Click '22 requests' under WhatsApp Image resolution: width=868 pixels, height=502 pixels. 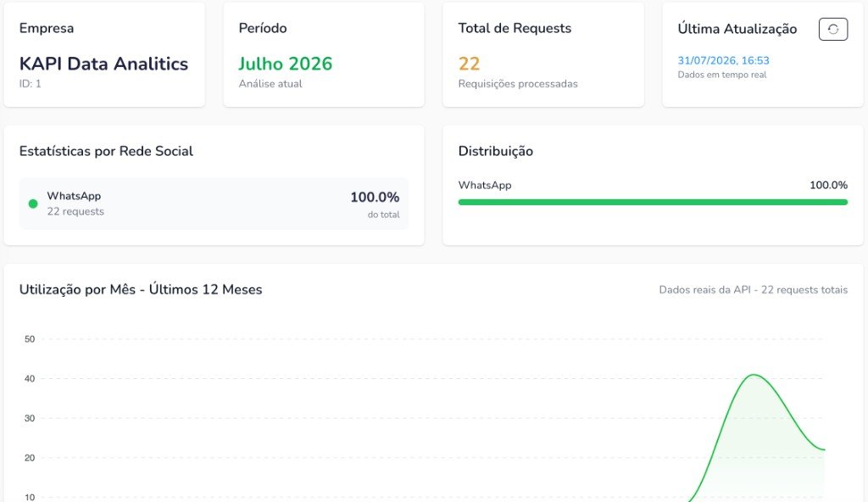click(x=75, y=211)
